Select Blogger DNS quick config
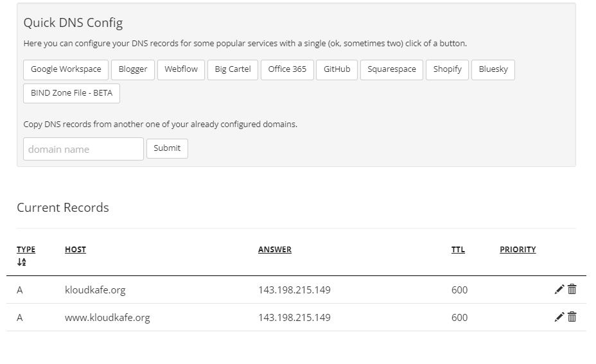 click(x=133, y=69)
